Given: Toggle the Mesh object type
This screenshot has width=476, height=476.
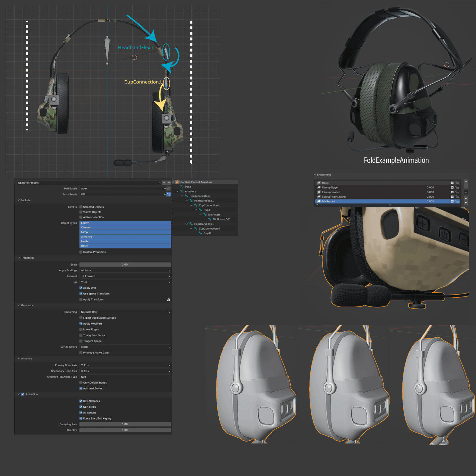Looking at the screenshot, I should click(x=125, y=241).
